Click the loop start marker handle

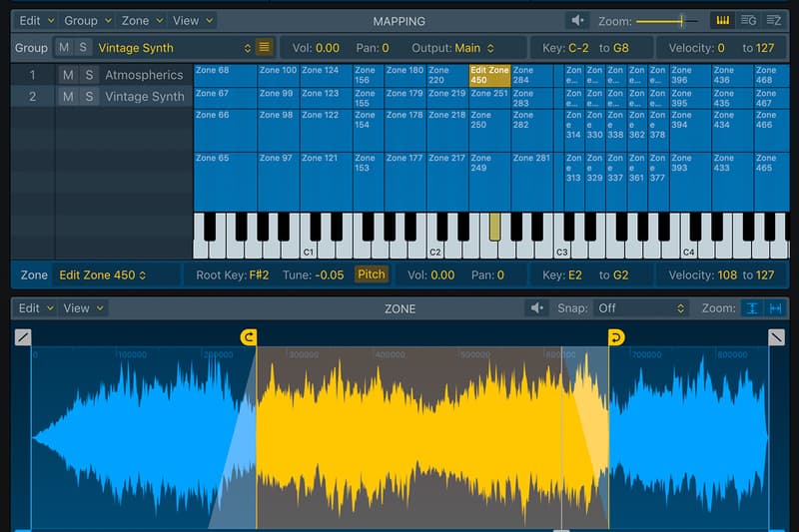249,337
